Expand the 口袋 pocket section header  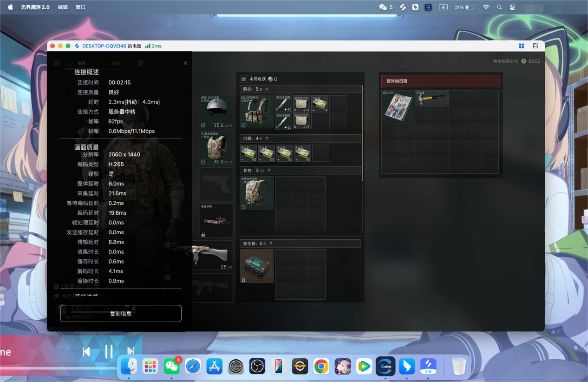tap(300, 138)
